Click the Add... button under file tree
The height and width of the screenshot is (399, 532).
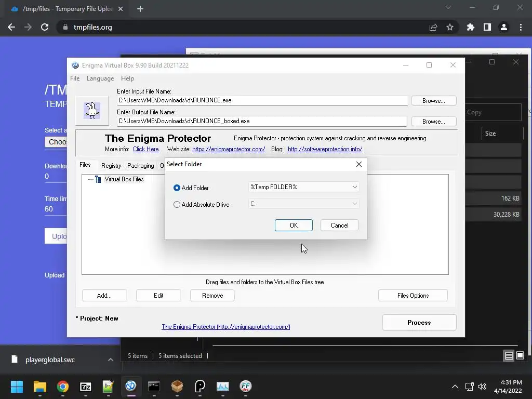104,296
